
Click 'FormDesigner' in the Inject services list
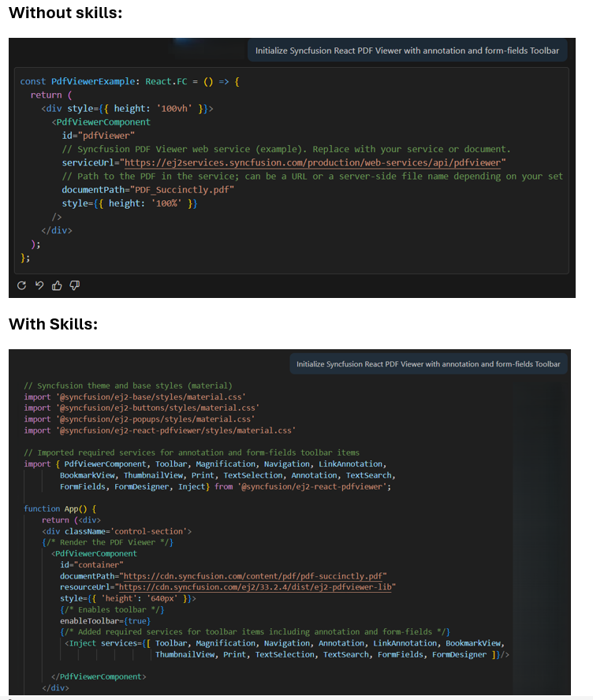point(459,654)
